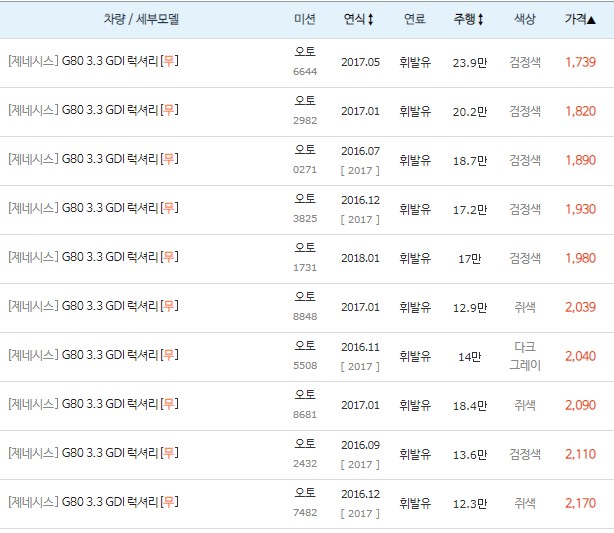Click price 1,930
The width and height of the screenshot is (614, 533).
pyautogui.click(x=580, y=209)
